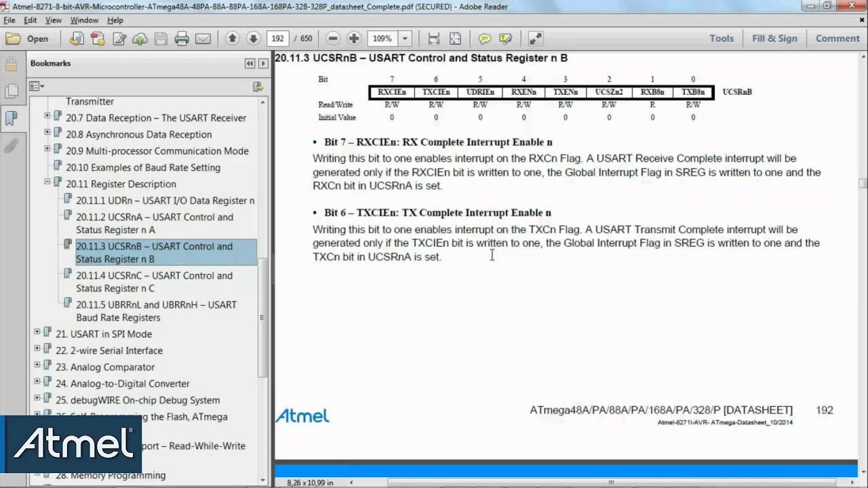Toggle the Bookmarks panel icon in sidebar

coord(11,119)
